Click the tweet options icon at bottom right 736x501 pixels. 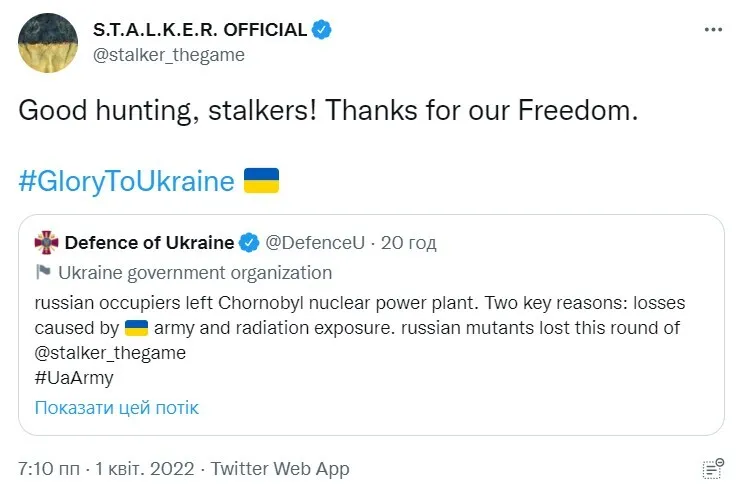click(713, 468)
